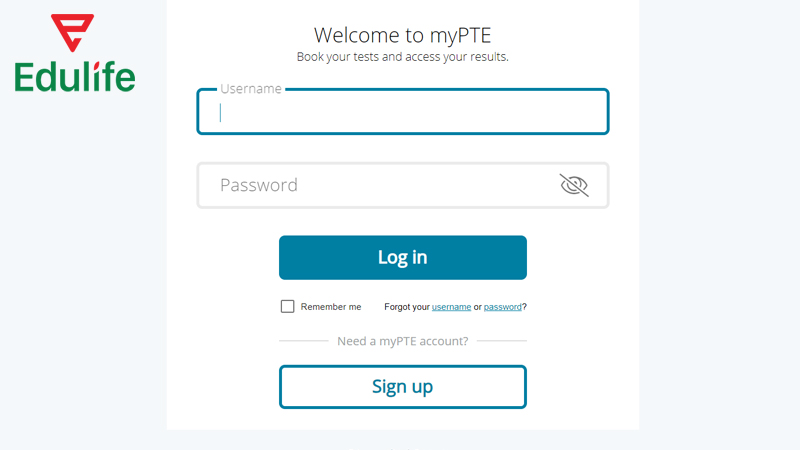Click the word or between recovery links
The image size is (800, 450).
(478, 307)
